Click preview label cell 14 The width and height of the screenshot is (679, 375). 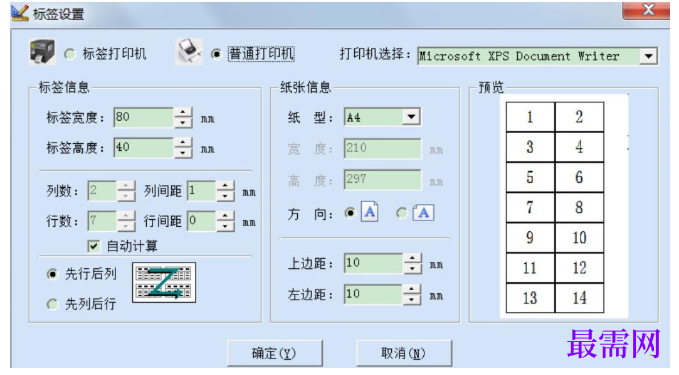pyautogui.click(x=579, y=298)
